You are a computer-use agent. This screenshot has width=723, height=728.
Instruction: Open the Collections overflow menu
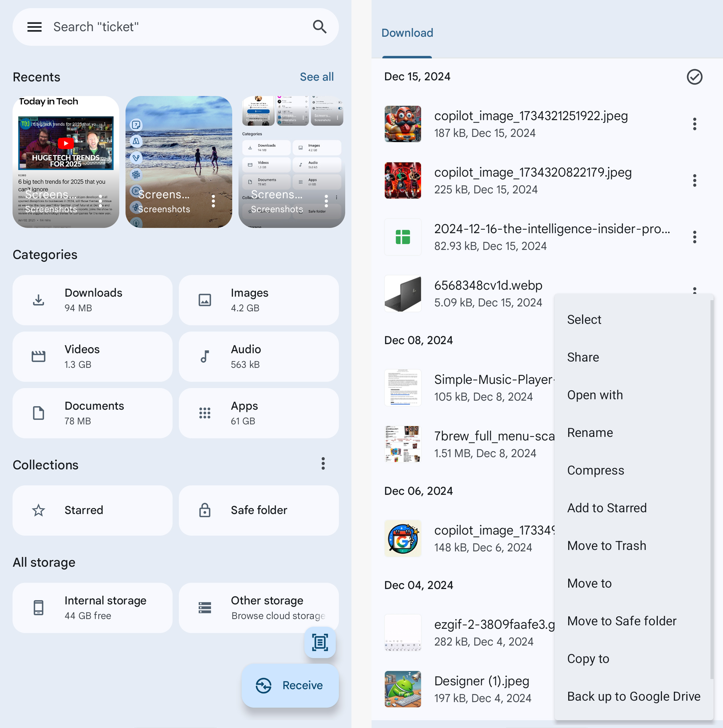(323, 463)
